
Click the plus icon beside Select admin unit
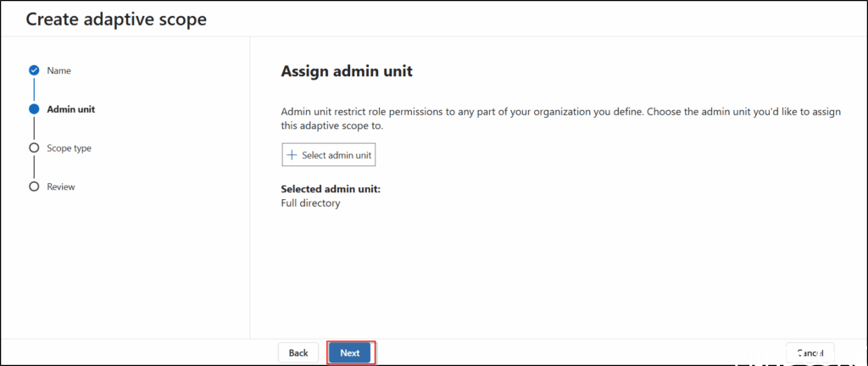(292, 155)
